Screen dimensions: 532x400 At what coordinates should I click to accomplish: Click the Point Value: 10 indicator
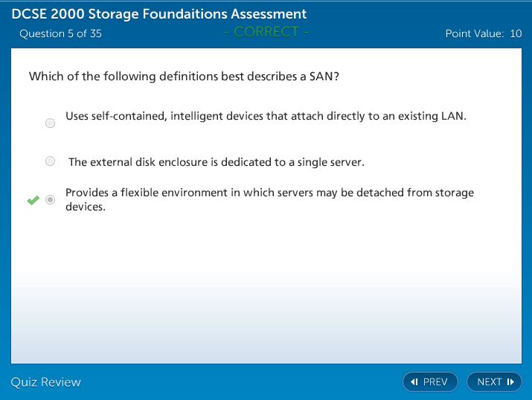pos(483,33)
